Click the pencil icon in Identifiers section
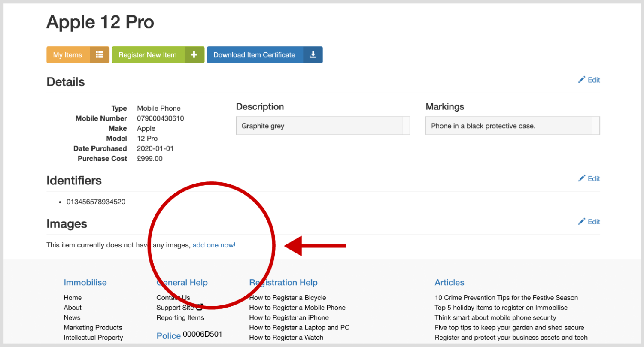The image size is (644, 347). pos(582,178)
